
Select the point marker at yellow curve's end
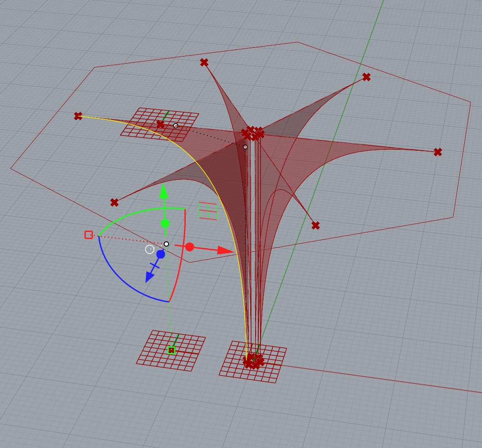[x=78, y=116]
